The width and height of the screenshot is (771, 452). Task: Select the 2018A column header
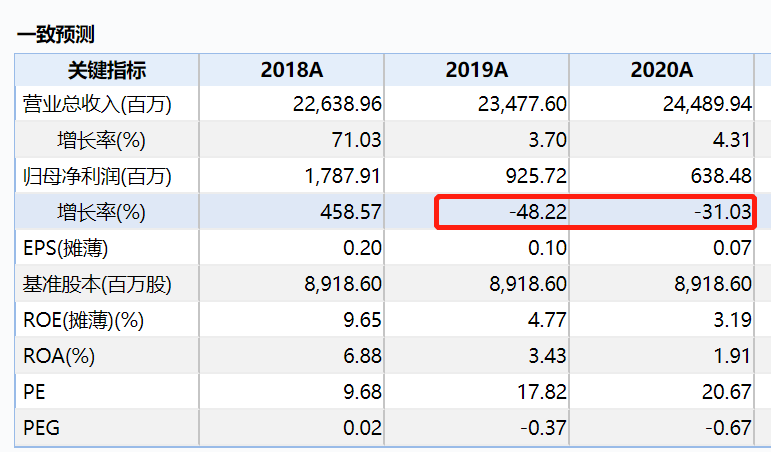(291, 70)
